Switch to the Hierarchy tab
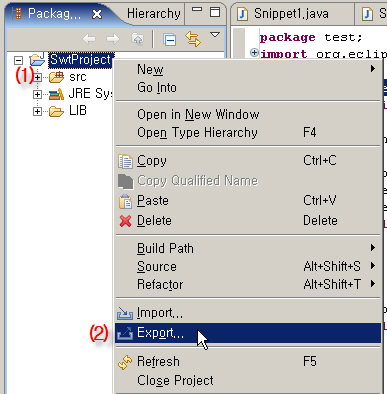 [154, 14]
